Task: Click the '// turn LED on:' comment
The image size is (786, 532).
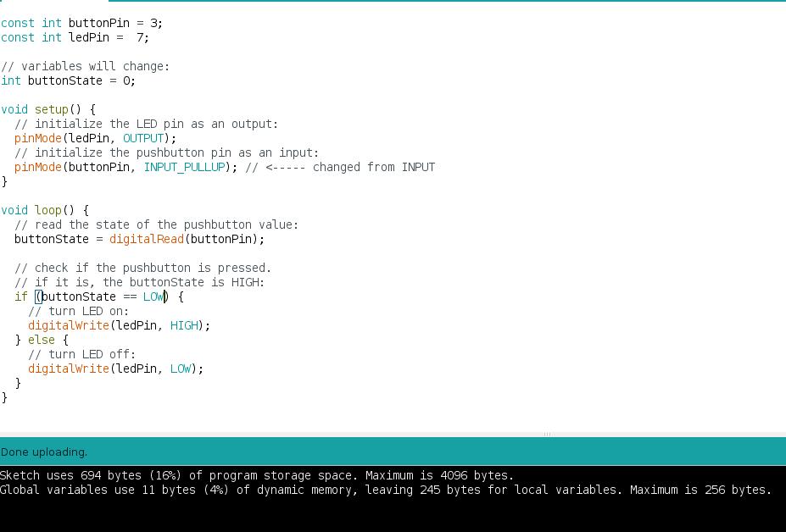Action: [x=78, y=311]
